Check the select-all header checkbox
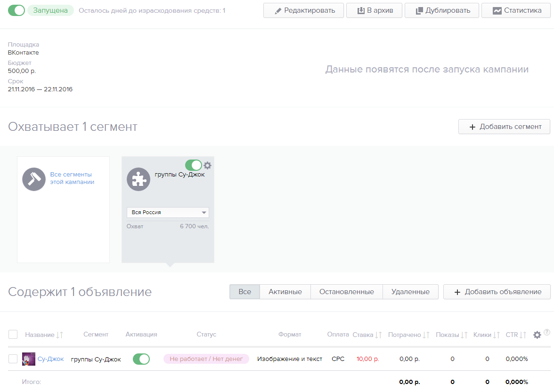554x392 pixels. click(13, 335)
